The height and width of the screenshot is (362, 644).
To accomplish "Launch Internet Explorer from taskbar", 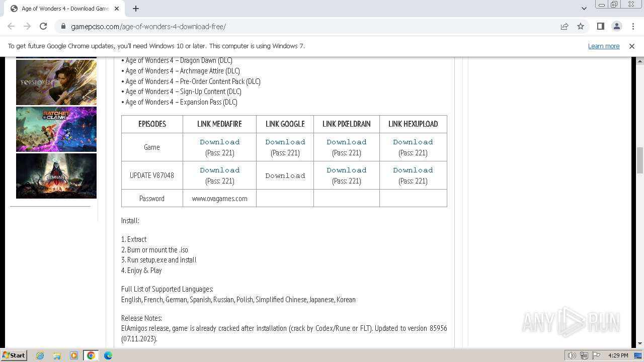I will pos(40,355).
